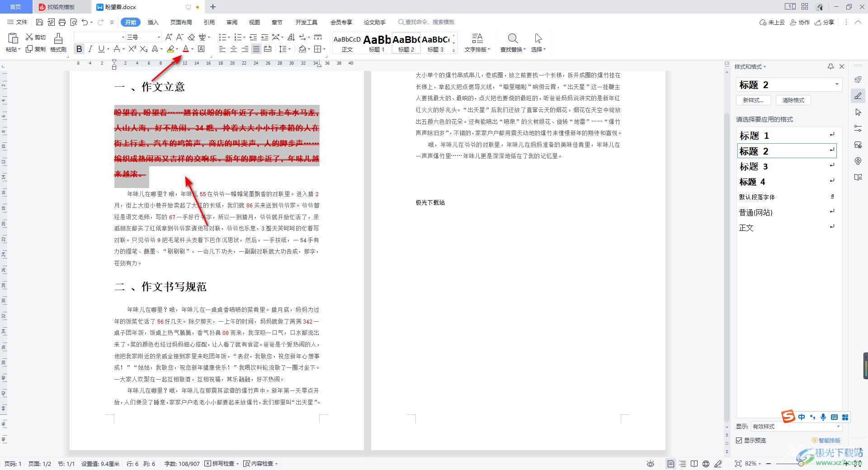The width and height of the screenshot is (868, 470).
Task: Increase font size with A+ icon
Action: (169, 37)
